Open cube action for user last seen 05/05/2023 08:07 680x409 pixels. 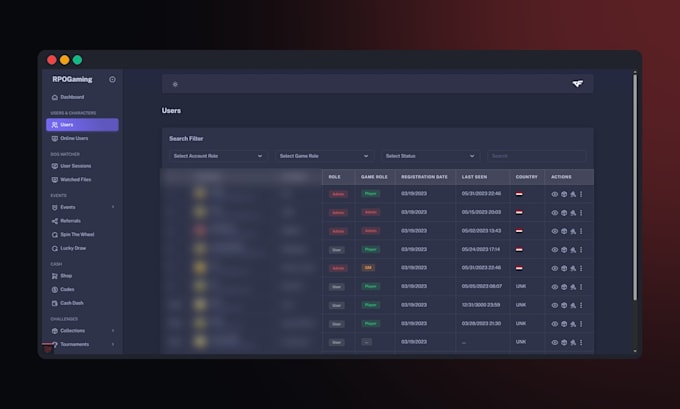pos(564,287)
